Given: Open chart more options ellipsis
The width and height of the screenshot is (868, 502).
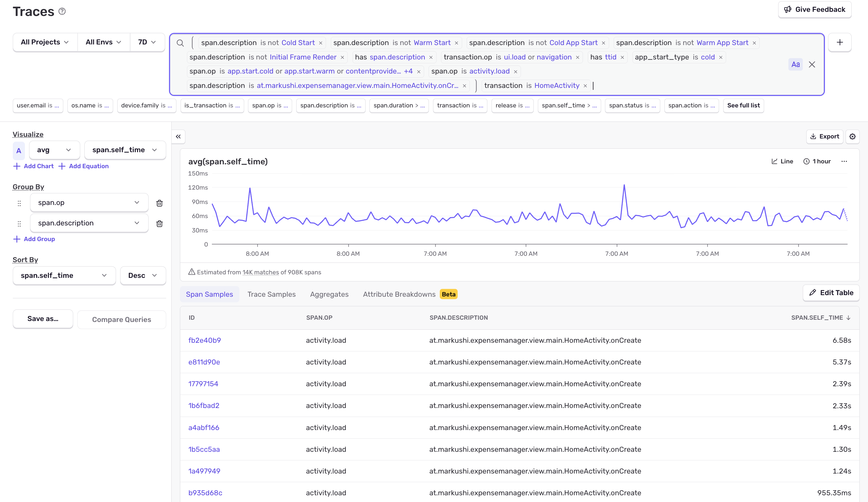Looking at the screenshot, I should coord(844,161).
